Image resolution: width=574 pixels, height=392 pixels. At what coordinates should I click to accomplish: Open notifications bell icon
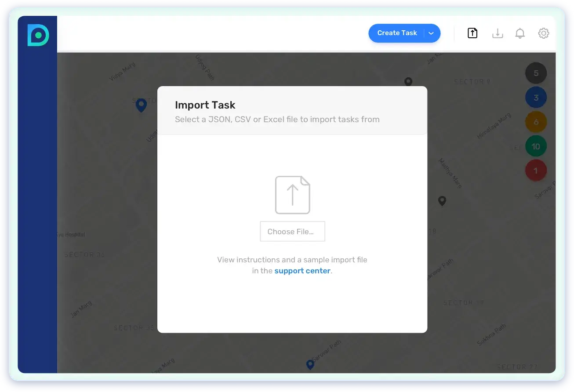click(x=520, y=33)
